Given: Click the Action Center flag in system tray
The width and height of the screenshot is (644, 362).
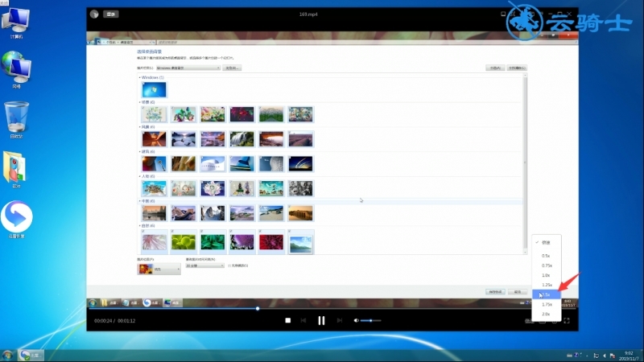Looking at the screenshot, I should 613,356.
